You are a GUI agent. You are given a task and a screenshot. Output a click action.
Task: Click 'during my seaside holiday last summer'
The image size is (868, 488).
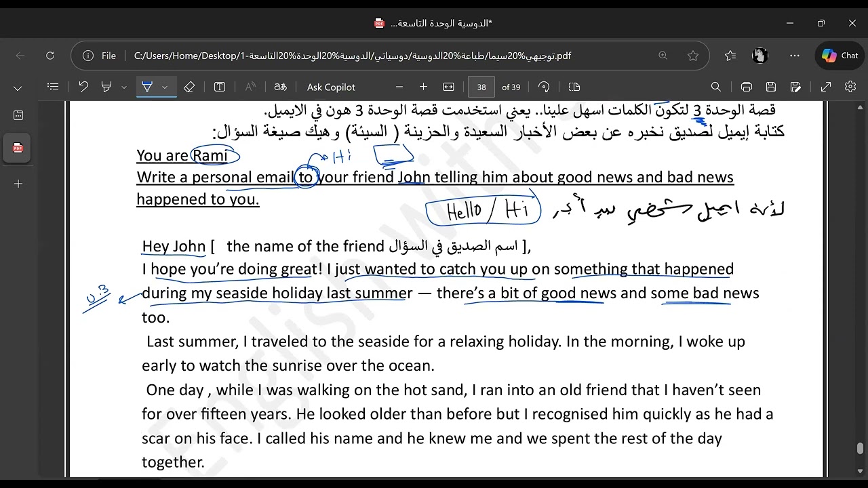pyautogui.click(x=277, y=293)
